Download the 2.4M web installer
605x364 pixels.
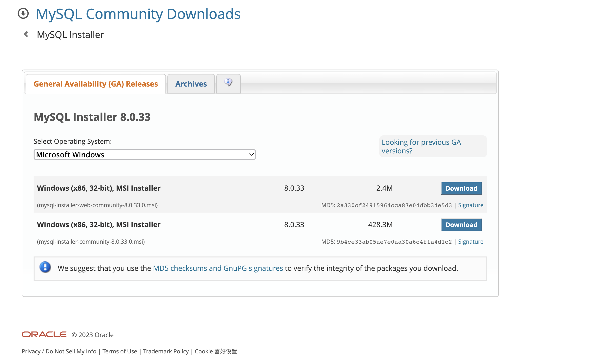[461, 188]
